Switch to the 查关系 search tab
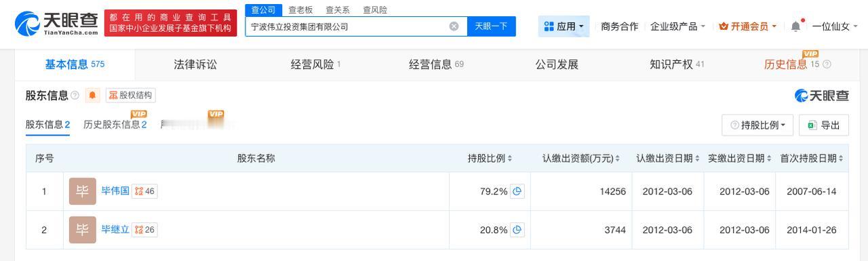868x261 pixels. (338, 9)
